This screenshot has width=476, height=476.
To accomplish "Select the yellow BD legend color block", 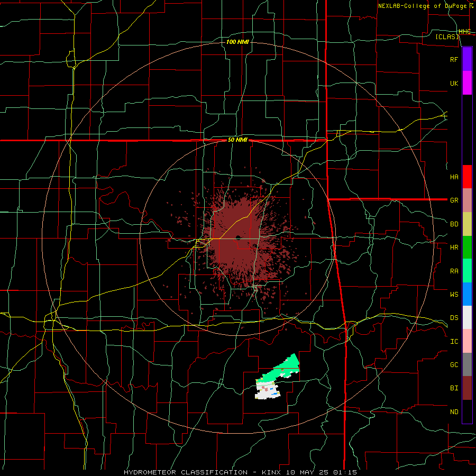I will 467,224.
